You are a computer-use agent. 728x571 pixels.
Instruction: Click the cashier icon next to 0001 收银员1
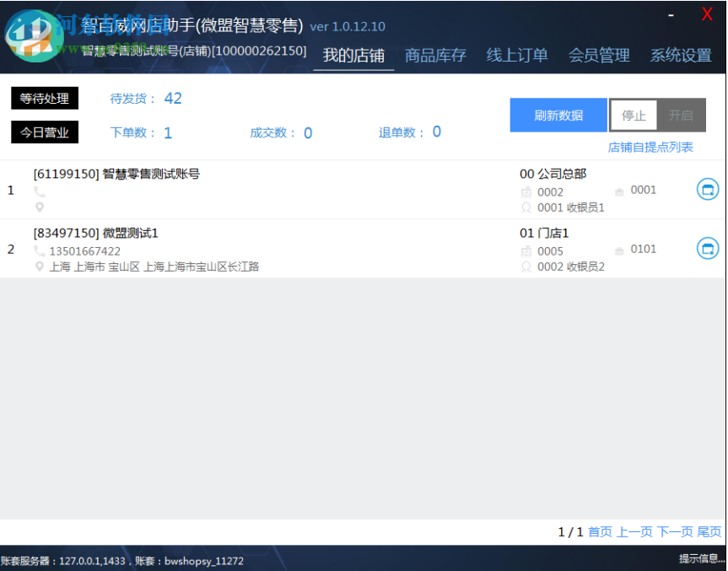(x=528, y=207)
